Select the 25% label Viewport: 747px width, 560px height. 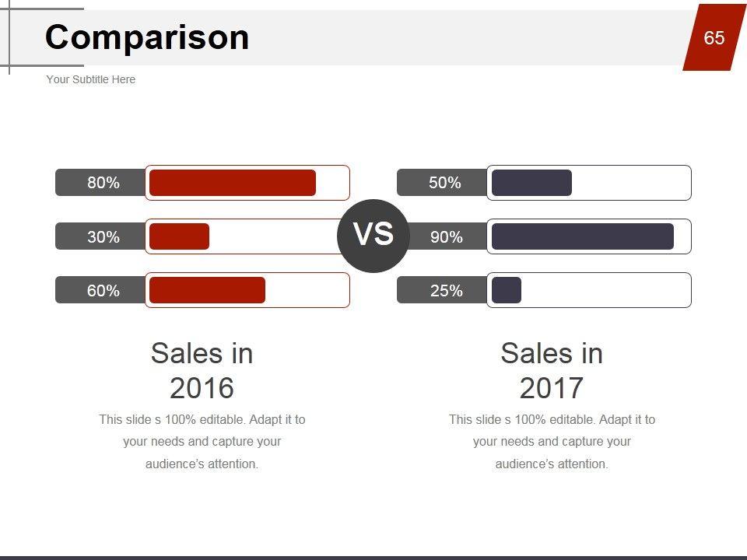(x=446, y=291)
